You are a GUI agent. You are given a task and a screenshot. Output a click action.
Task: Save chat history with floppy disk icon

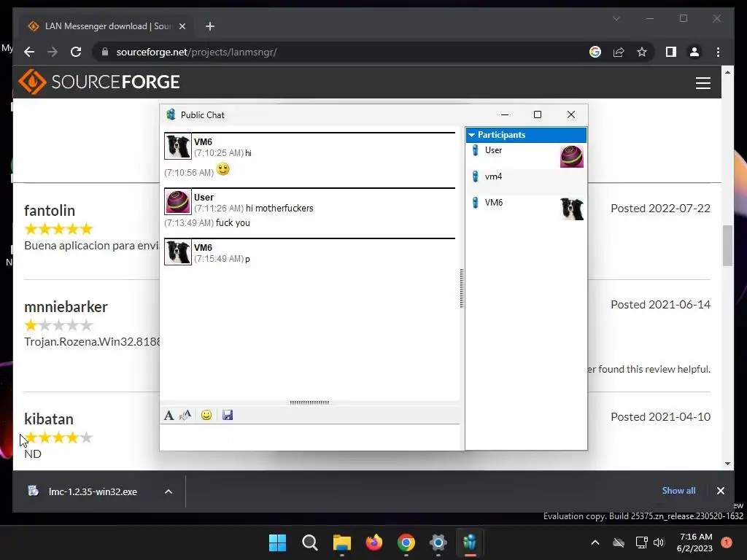pyautogui.click(x=228, y=415)
